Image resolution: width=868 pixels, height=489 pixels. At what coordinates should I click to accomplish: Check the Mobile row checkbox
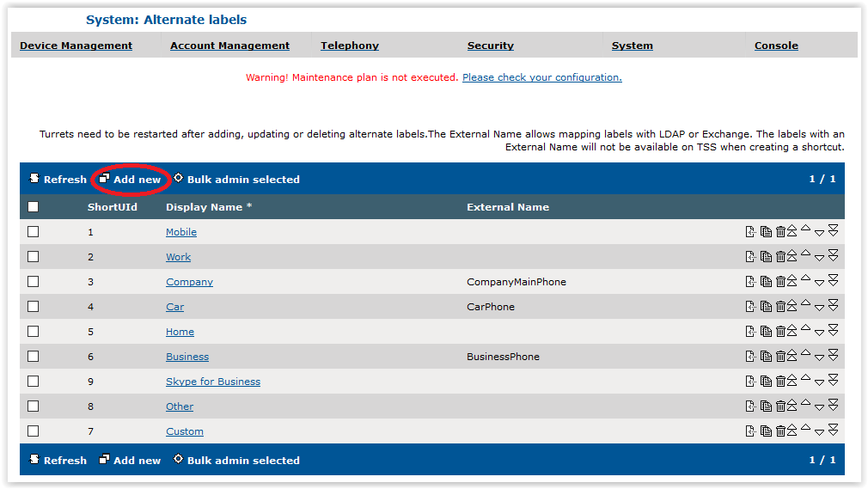pos(34,231)
